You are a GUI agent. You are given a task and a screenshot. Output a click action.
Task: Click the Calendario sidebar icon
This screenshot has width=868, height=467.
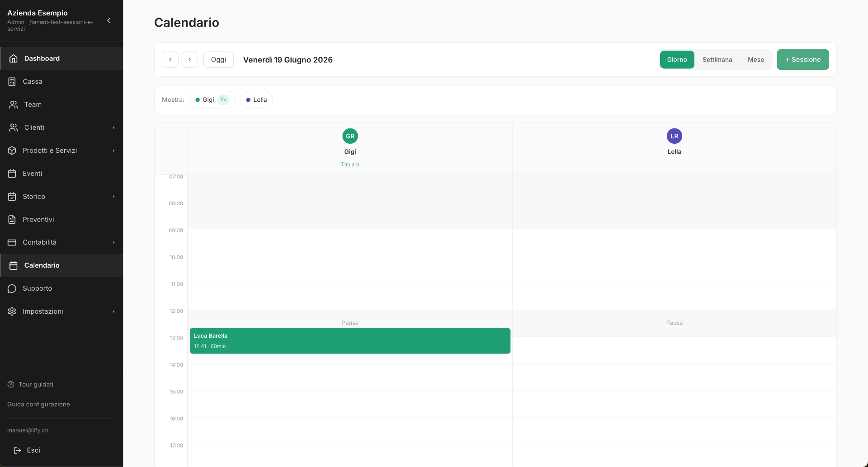14,265
